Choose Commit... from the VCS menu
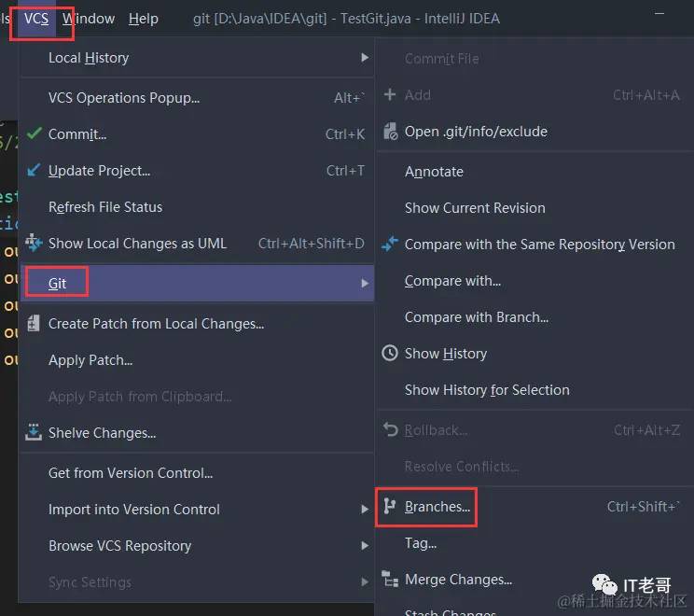The width and height of the screenshot is (694, 616). 198,133
